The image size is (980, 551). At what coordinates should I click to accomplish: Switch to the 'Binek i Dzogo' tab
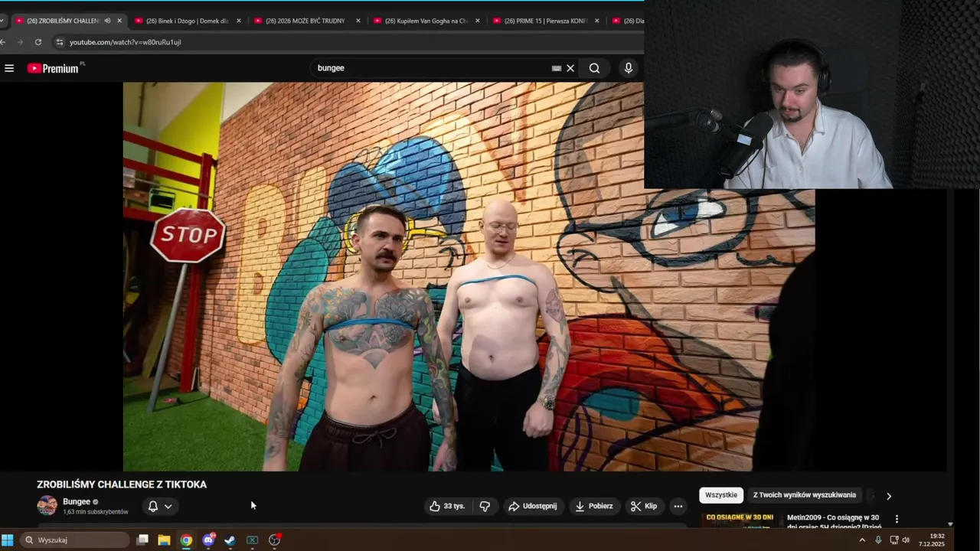tap(187, 21)
